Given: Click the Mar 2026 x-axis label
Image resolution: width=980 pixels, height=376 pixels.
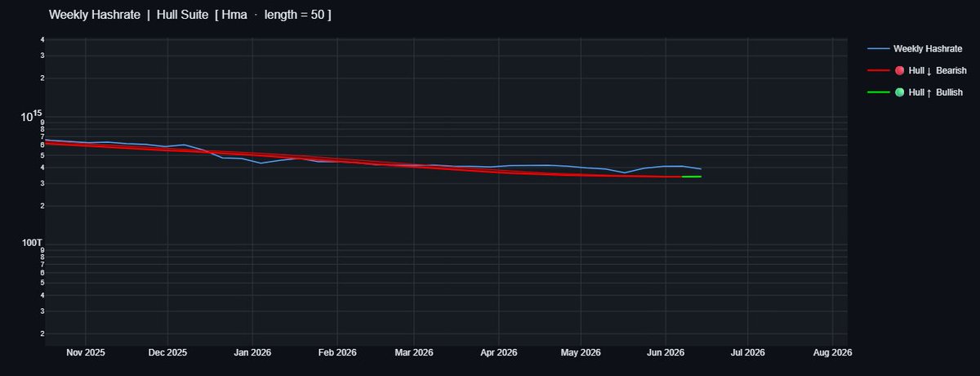Looking at the screenshot, I should click(x=413, y=353).
